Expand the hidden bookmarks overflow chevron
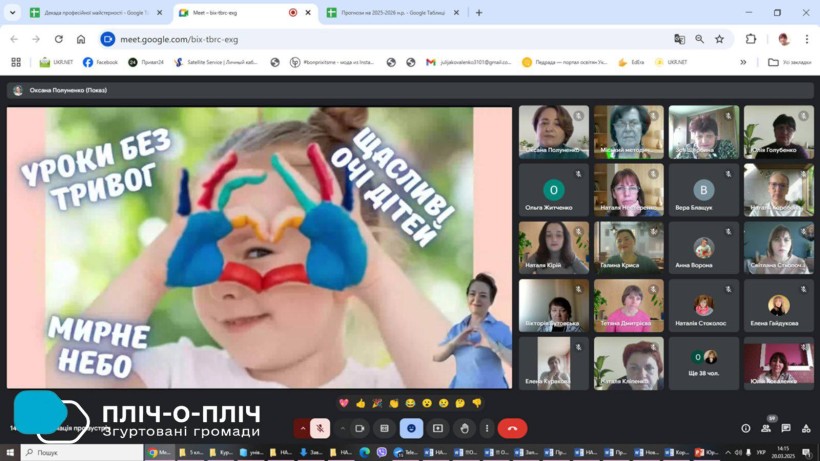 (x=743, y=62)
